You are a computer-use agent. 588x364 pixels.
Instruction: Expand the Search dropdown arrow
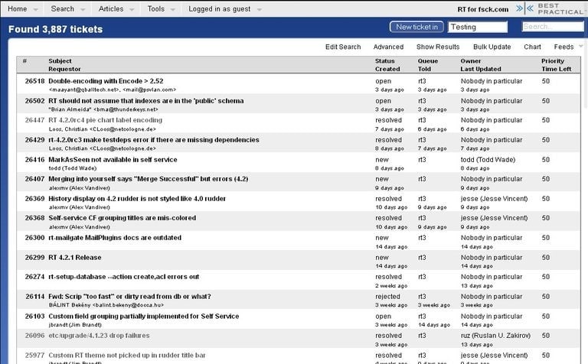[x=83, y=10]
